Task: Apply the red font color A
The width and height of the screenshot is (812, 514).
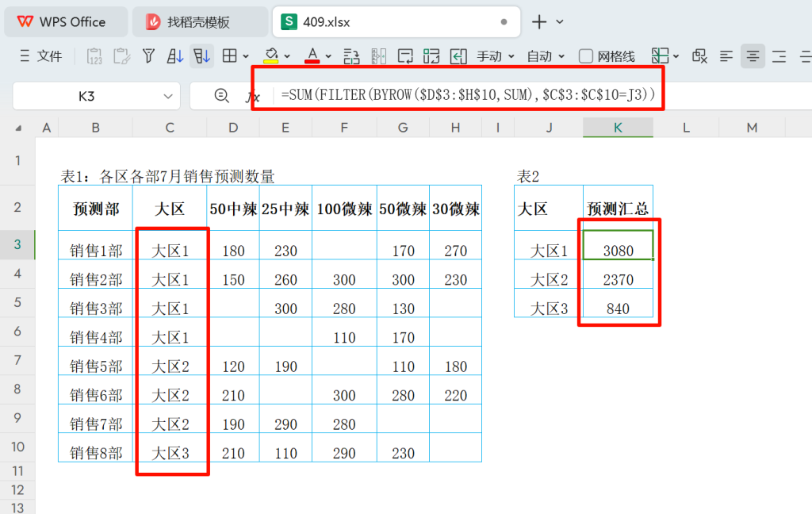Action: pos(312,56)
